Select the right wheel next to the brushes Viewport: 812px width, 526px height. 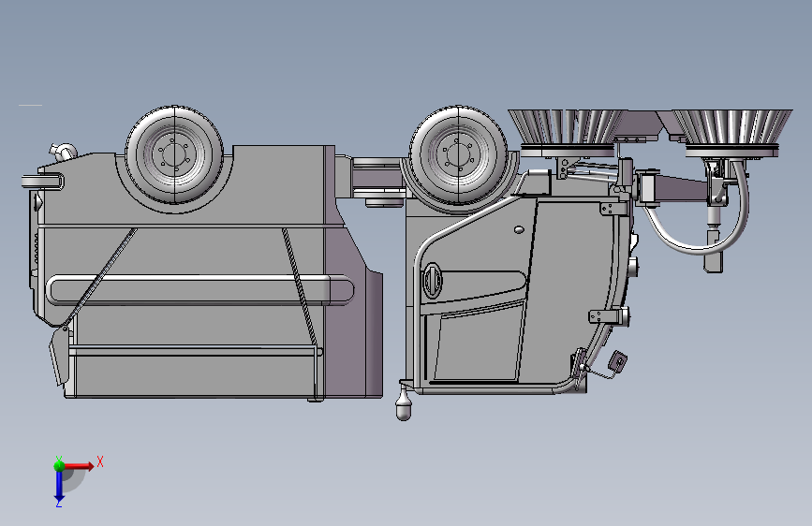click(458, 154)
